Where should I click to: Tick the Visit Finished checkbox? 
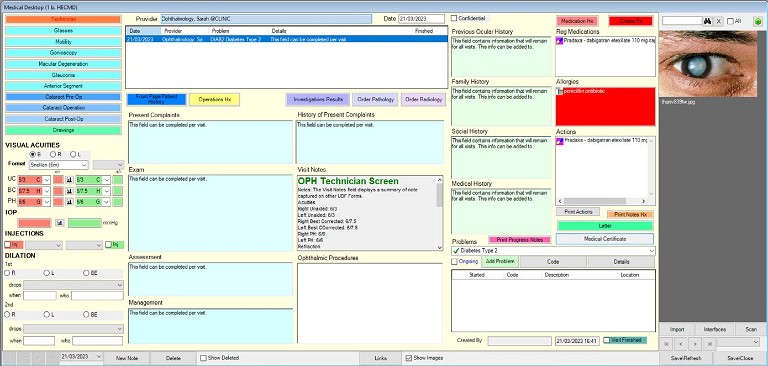(x=606, y=340)
